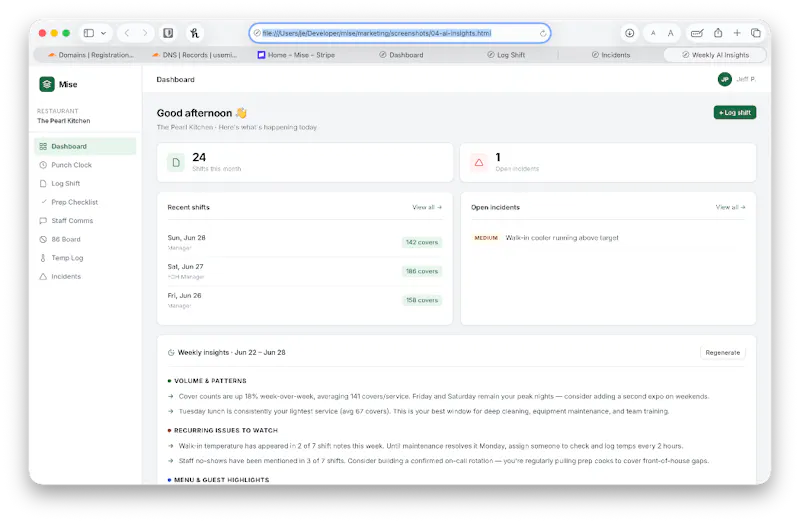Select the address bar URL field
The width and height of the screenshot is (800, 524).
tap(399, 33)
